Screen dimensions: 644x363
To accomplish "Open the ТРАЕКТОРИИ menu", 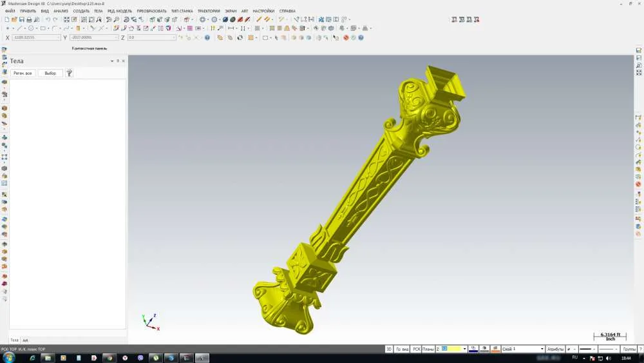I will (x=209, y=11).
